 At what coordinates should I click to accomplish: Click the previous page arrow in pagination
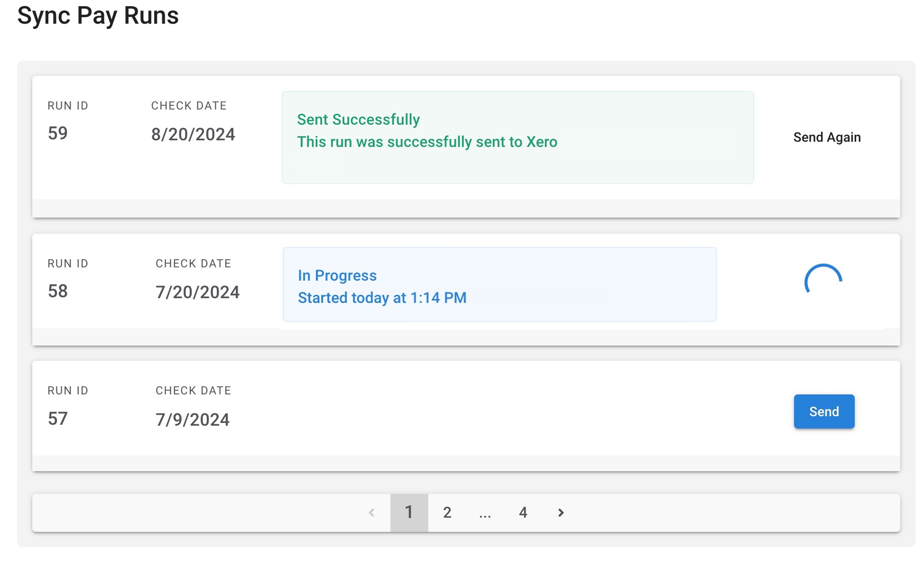click(371, 512)
